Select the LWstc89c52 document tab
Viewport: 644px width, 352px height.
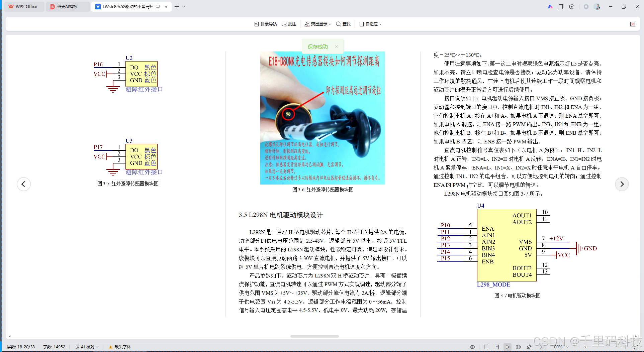(128, 7)
